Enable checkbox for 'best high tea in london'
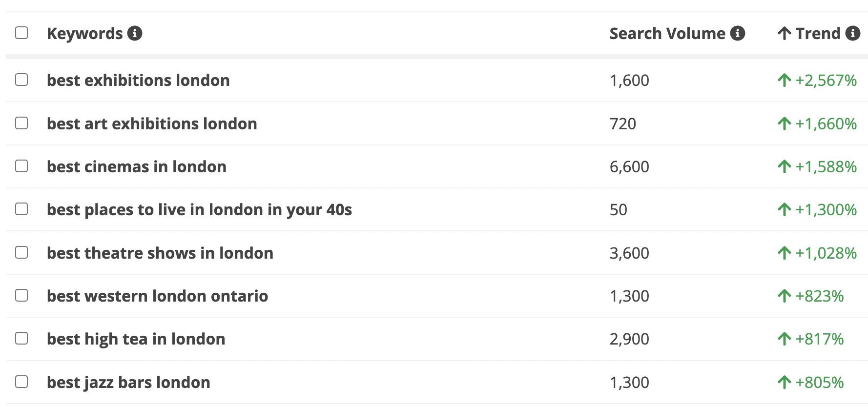The image size is (868, 407). [x=21, y=338]
